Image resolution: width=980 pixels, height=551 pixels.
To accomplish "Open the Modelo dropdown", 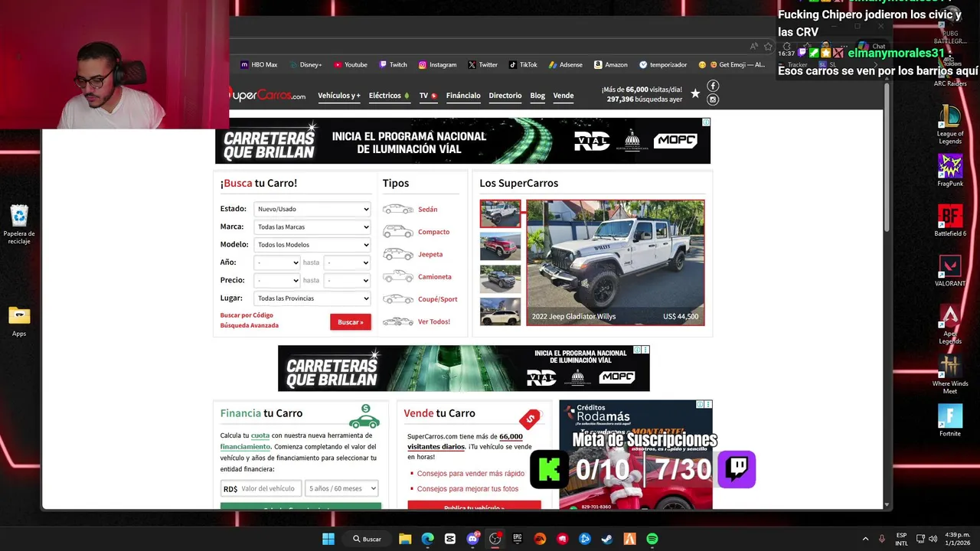I will 312,245.
